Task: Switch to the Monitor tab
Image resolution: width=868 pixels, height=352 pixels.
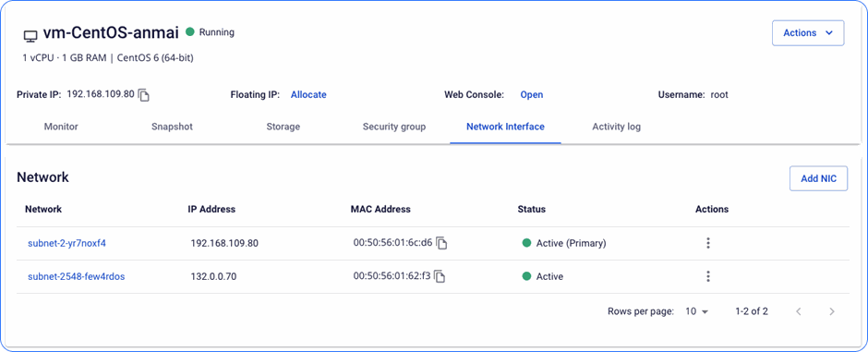Action: (61, 127)
